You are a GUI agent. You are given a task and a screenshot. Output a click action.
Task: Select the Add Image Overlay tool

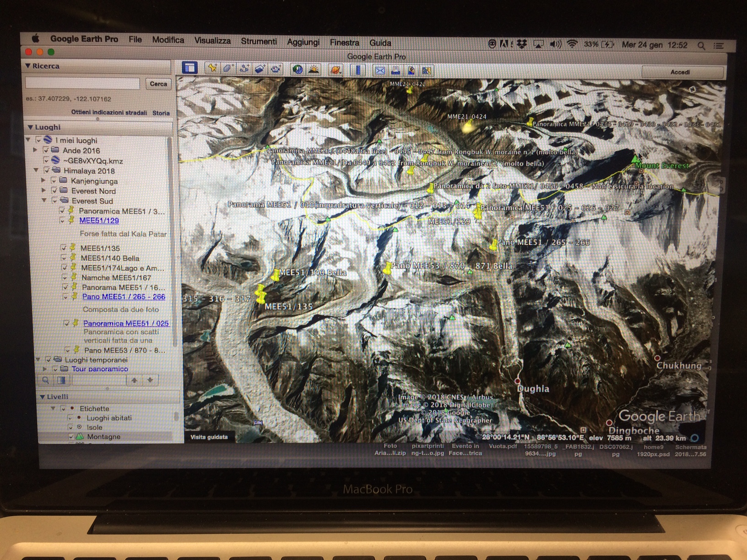point(260,69)
